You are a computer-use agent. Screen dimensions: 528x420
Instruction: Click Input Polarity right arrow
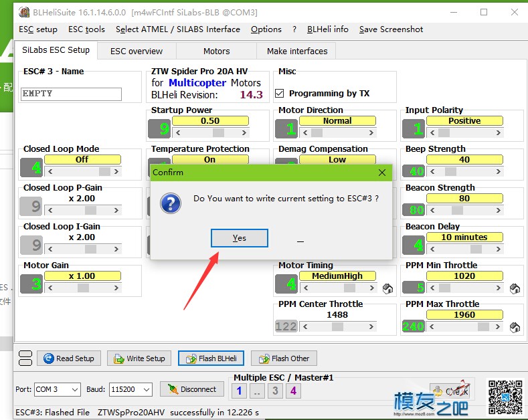[499, 133]
